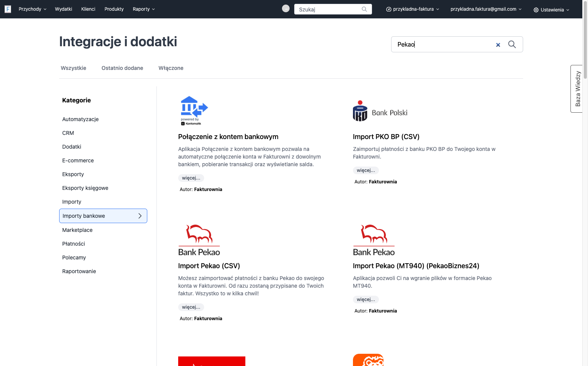Show the Płatności category
588x366 pixels.
[74, 244]
